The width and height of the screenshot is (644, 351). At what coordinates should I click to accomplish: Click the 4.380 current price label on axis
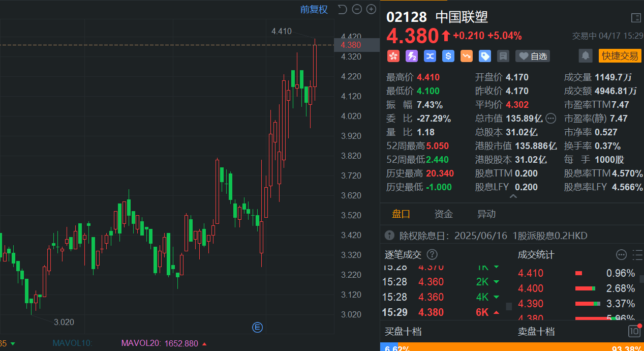click(357, 45)
